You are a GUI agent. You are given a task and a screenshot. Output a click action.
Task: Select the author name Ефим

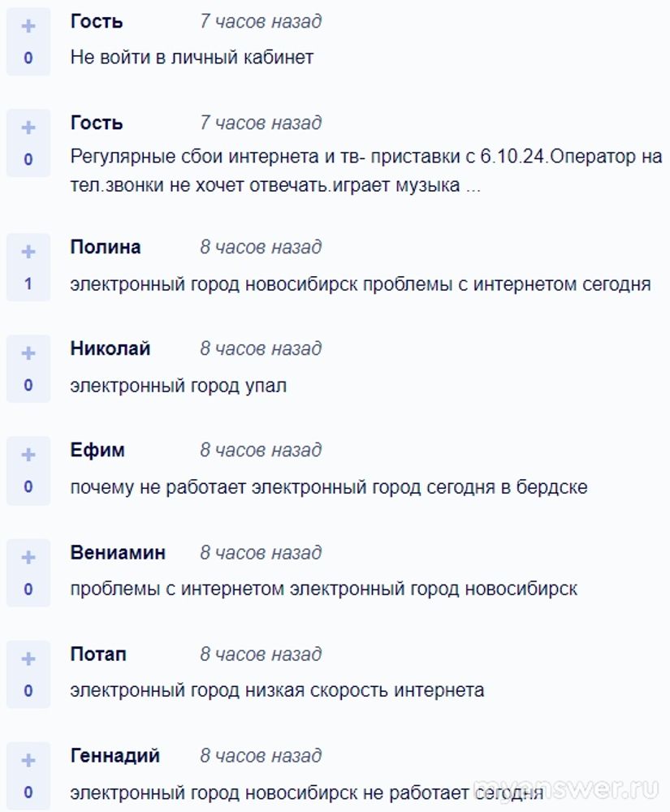click(97, 450)
